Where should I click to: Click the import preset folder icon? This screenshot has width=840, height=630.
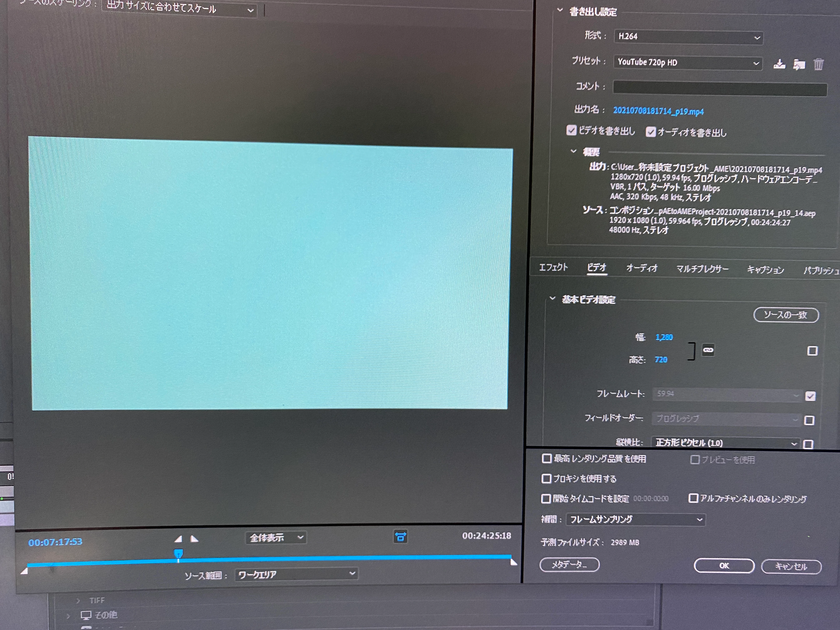click(799, 65)
